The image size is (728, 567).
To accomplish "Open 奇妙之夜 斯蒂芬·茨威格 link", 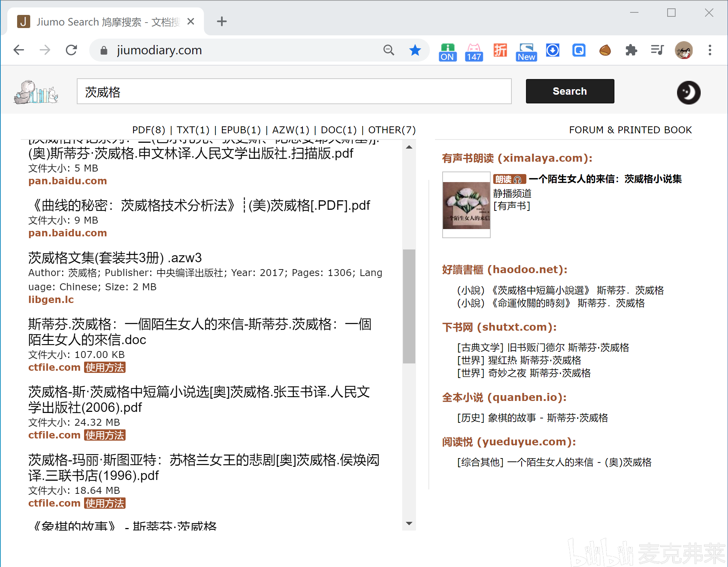I will click(x=524, y=373).
